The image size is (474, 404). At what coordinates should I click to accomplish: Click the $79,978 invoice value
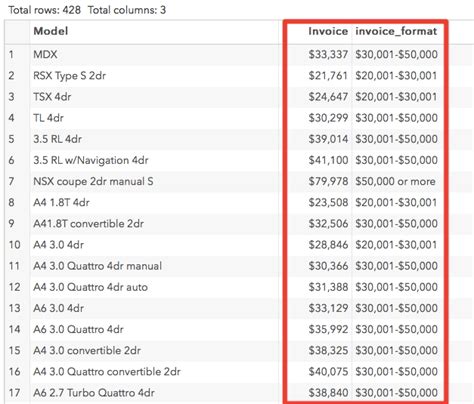(328, 181)
